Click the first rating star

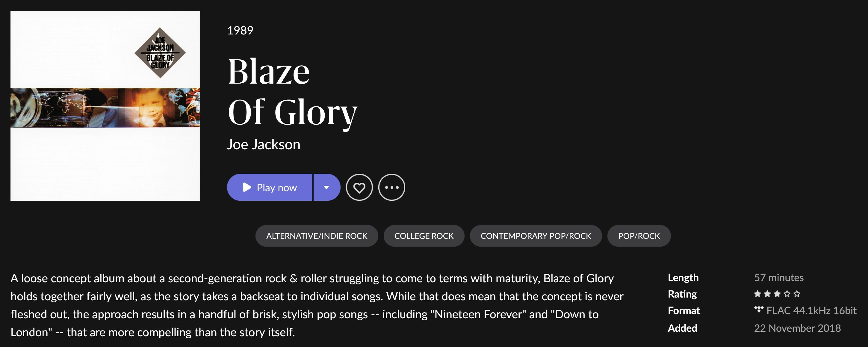pos(757,294)
